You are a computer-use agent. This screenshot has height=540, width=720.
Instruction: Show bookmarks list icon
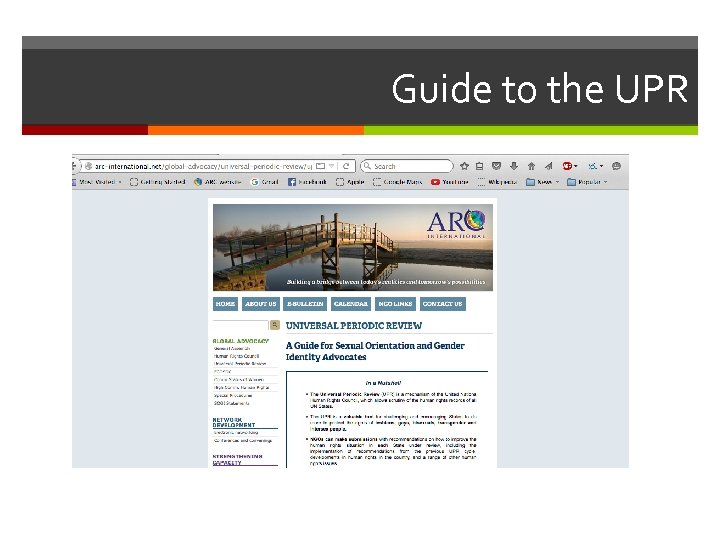[x=479, y=166]
